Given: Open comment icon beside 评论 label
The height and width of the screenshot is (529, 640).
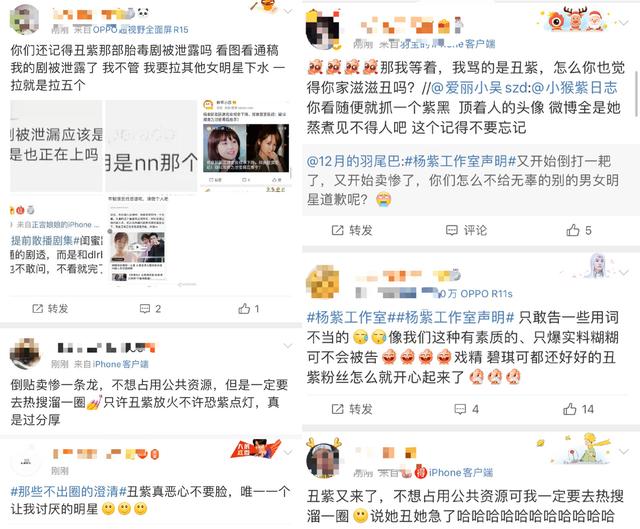Looking at the screenshot, I should (451, 230).
